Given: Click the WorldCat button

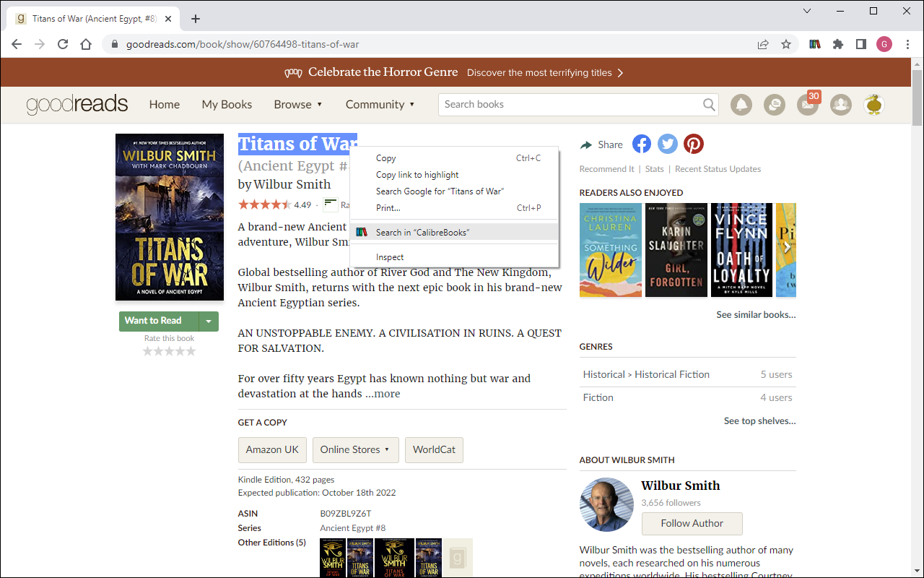Looking at the screenshot, I should [434, 449].
